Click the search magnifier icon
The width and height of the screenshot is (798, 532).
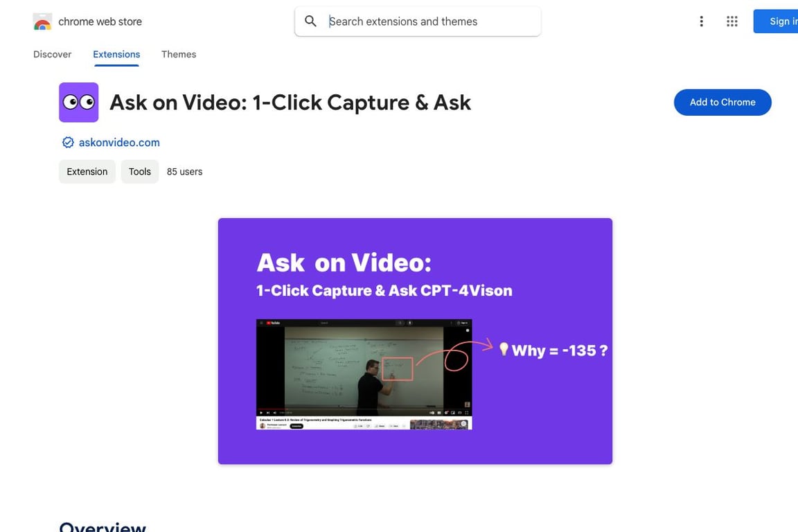pos(310,21)
